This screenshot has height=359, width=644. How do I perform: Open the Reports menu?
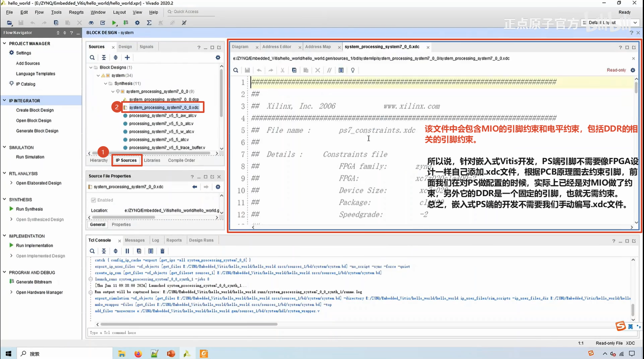pyautogui.click(x=76, y=12)
